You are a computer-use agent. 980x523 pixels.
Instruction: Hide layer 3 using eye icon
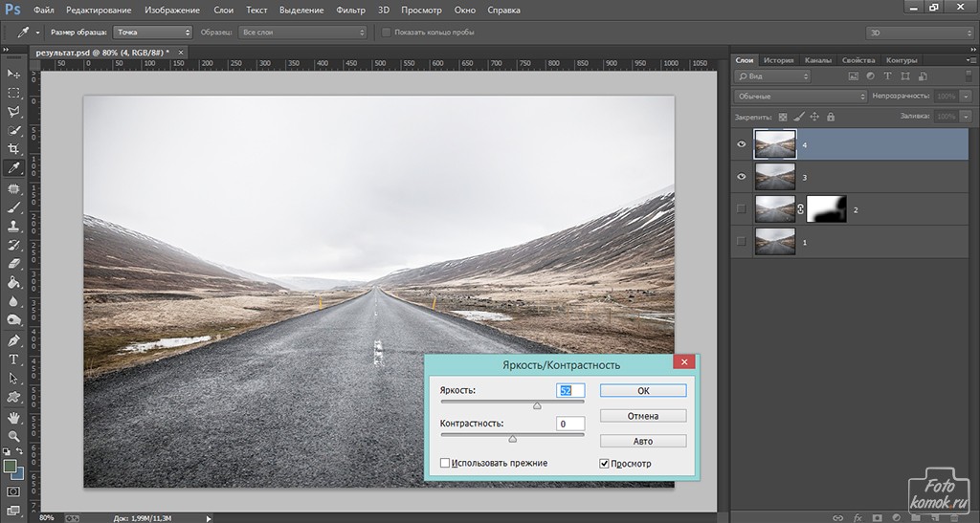click(x=742, y=177)
